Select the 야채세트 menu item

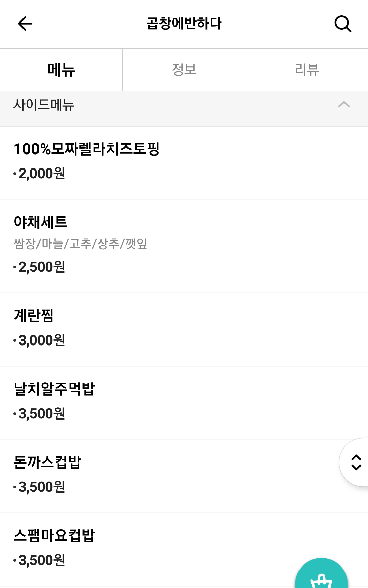click(184, 246)
